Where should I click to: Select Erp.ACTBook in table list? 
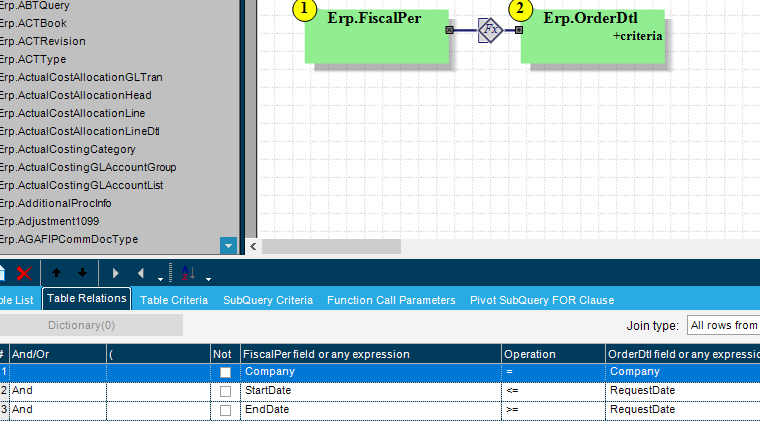coord(33,23)
